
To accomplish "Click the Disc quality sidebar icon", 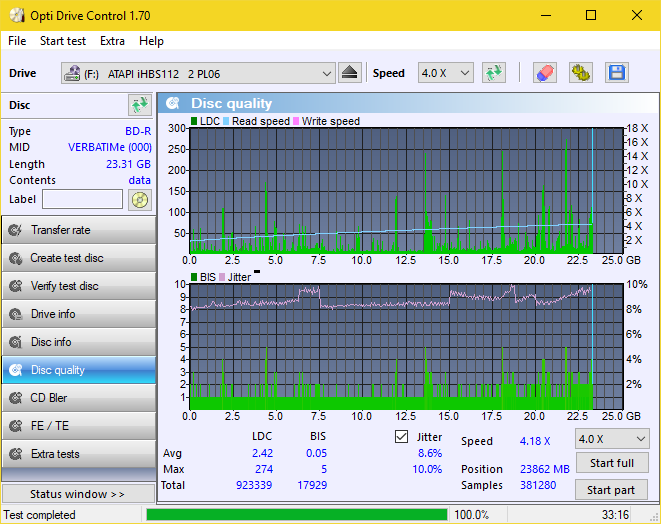I will (16, 370).
